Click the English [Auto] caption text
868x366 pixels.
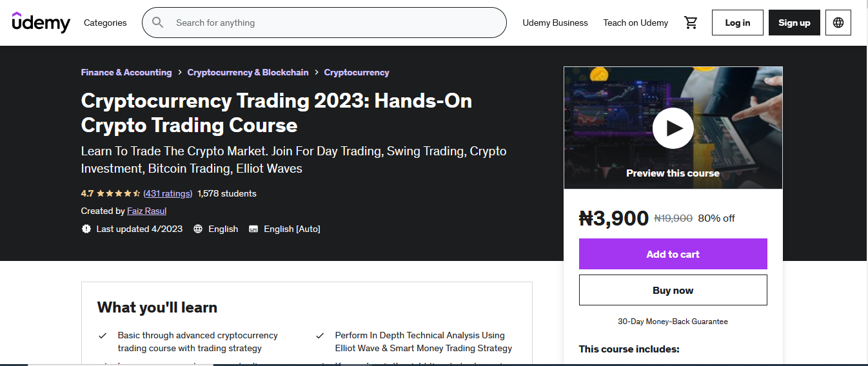point(292,229)
